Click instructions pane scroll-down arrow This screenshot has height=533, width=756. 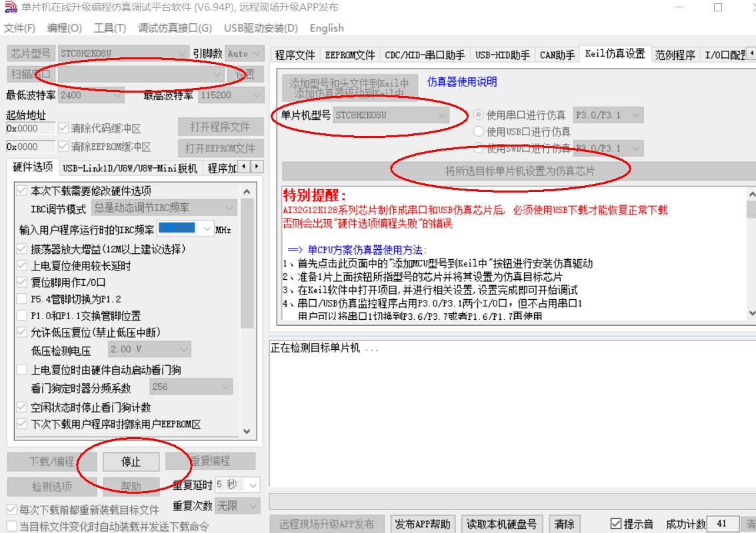coord(751,313)
